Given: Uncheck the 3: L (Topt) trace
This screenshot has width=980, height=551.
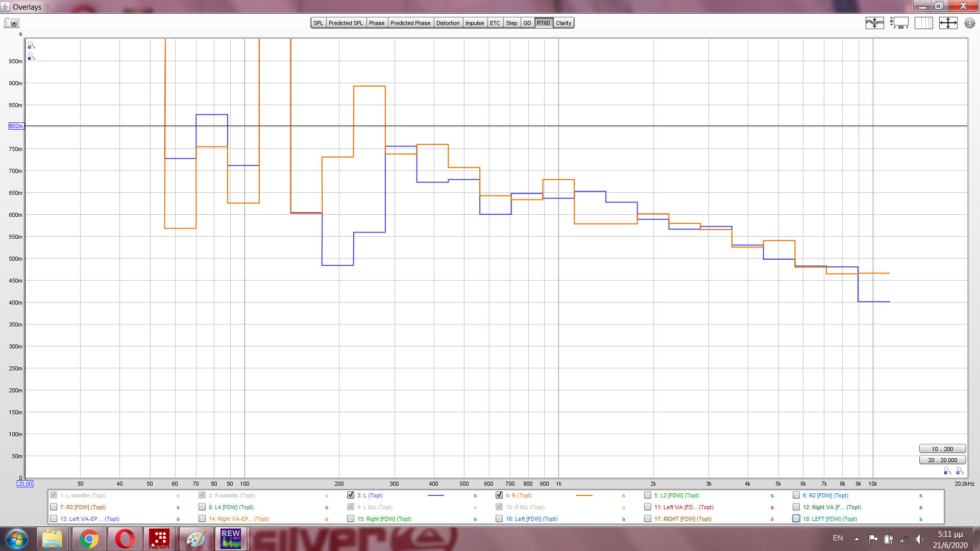Looking at the screenshot, I should [x=351, y=495].
